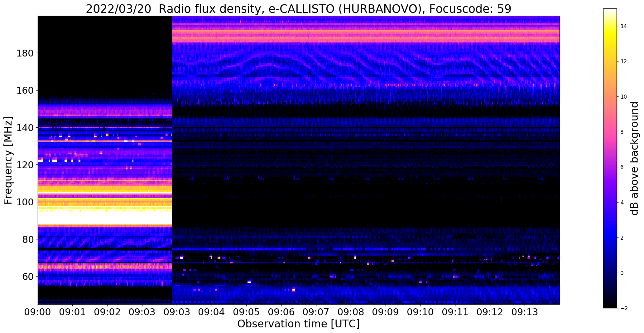Click the 140 MHz frequency tick label
644x333 pixels.
[x=25, y=128]
